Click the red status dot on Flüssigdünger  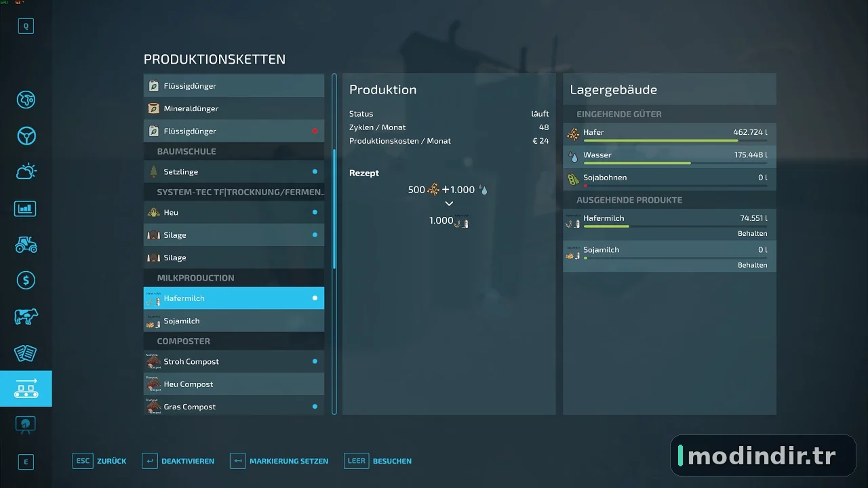pyautogui.click(x=315, y=131)
